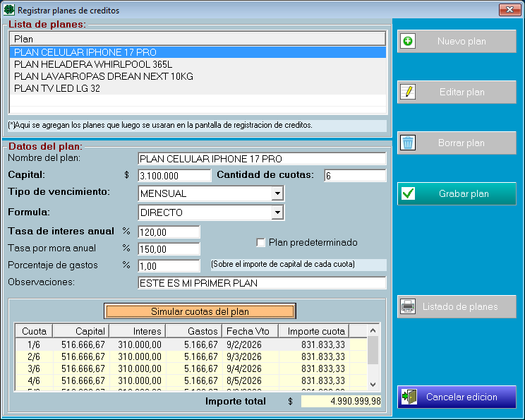Click the application icon in the title bar
Screen dimensions: 525x420
8,11
